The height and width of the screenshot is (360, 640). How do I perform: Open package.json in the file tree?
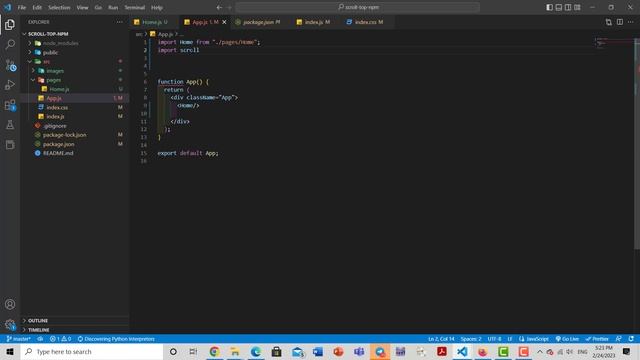coord(75,144)
